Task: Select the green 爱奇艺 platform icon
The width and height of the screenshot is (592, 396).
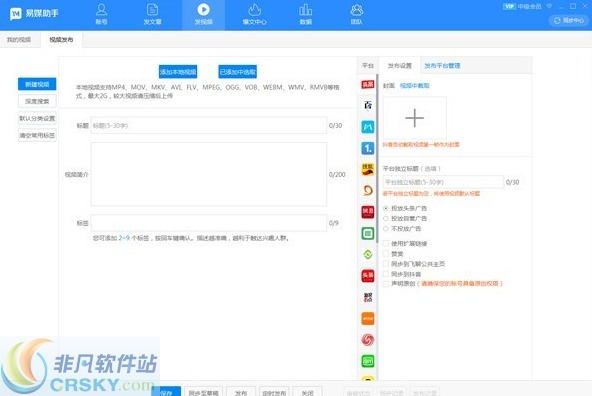Action: [x=368, y=361]
